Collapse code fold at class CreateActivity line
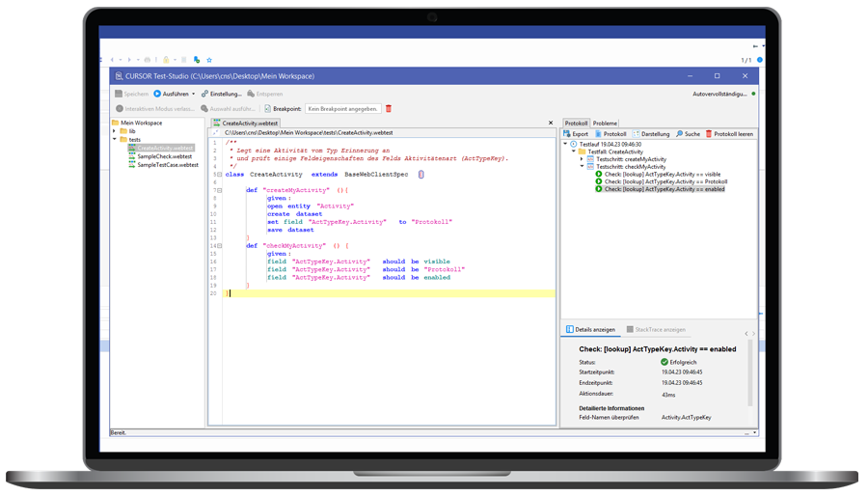Screen dimensions: 868x496 [x=220, y=175]
